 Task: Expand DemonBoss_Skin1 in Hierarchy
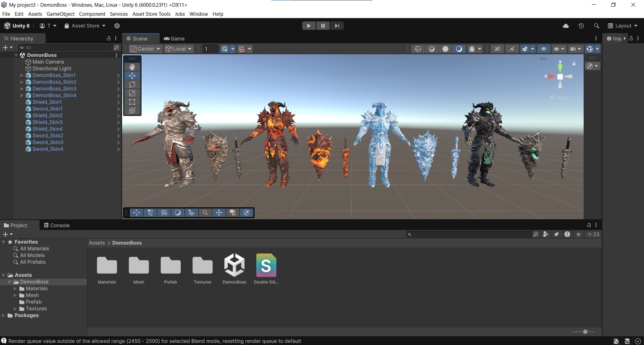coord(22,75)
